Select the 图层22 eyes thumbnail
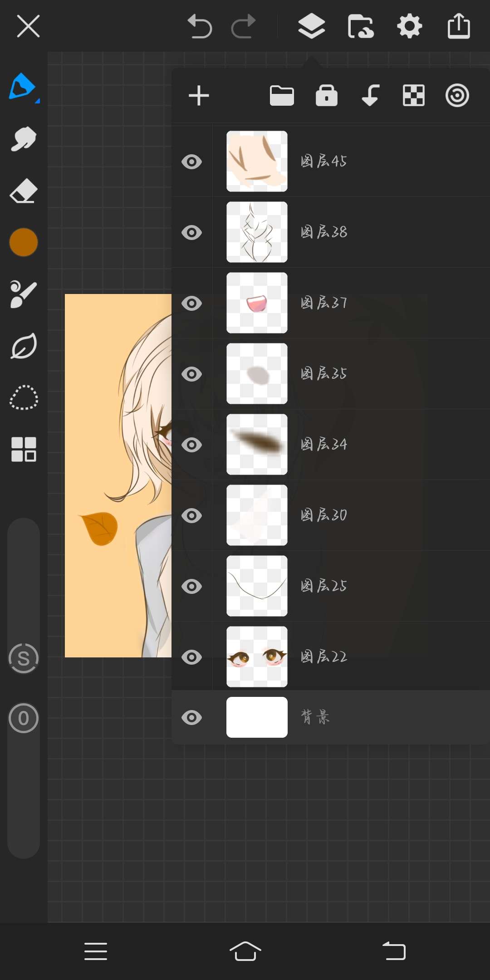Image resolution: width=490 pixels, height=980 pixels. click(x=257, y=657)
